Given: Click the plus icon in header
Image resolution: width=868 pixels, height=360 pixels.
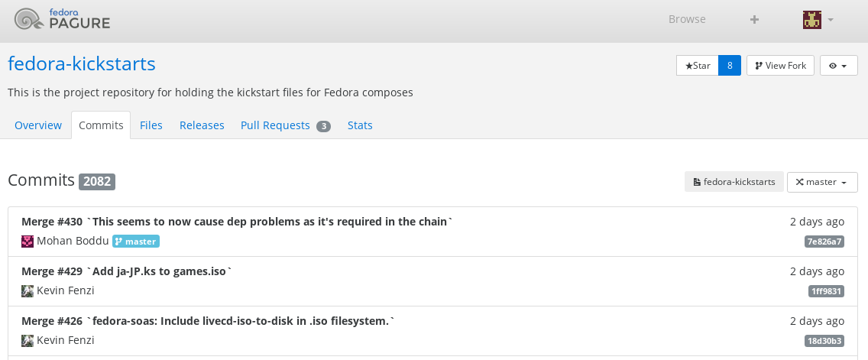Looking at the screenshot, I should [x=754, y=20].
